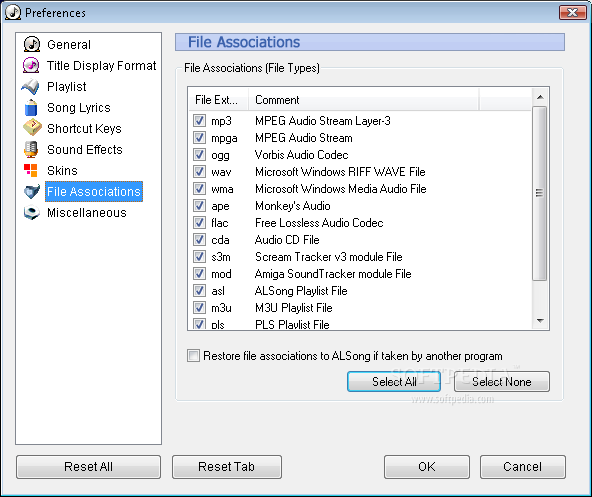This screenshot has height=497, width=592.
Task: Open the General preferences page
Action: click(x=69, y=45)
